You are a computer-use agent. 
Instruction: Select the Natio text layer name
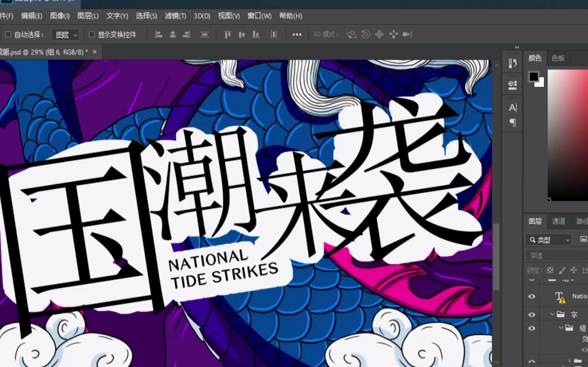580,296
